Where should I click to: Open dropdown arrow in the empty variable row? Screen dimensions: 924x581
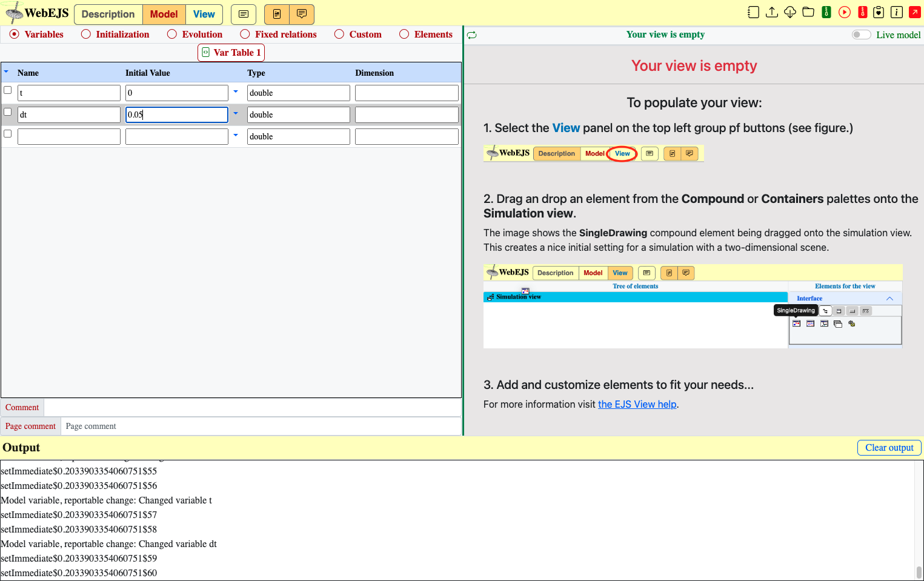point(236,135)
